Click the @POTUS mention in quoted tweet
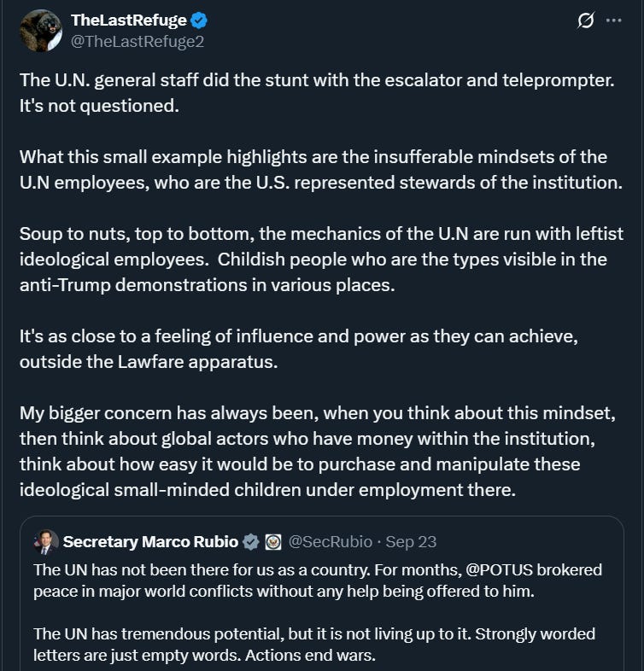This screenshot has height=671, width=644. click(x=500, y=570)
